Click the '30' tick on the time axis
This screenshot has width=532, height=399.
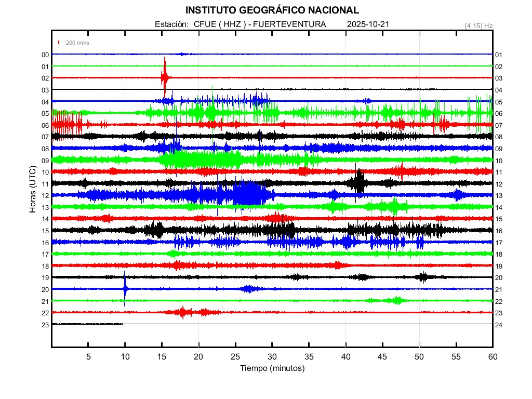tap(272, 356)
